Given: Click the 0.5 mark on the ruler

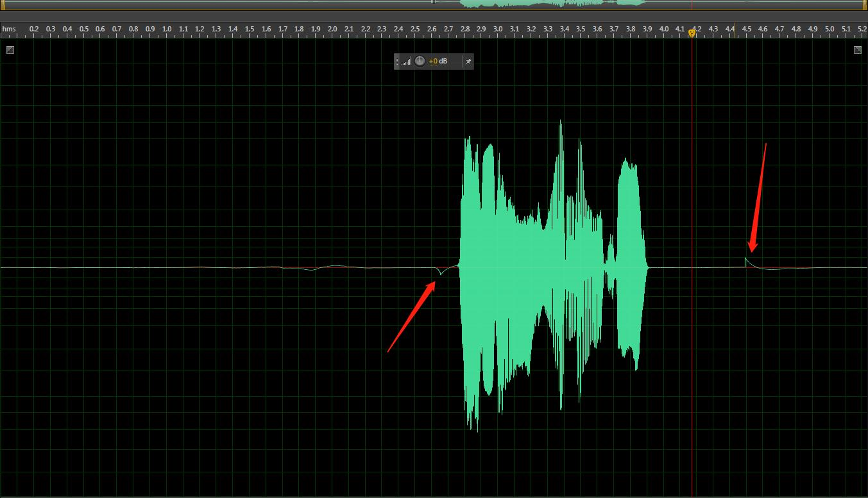Looking at the screenshot, I should point(84,29).
